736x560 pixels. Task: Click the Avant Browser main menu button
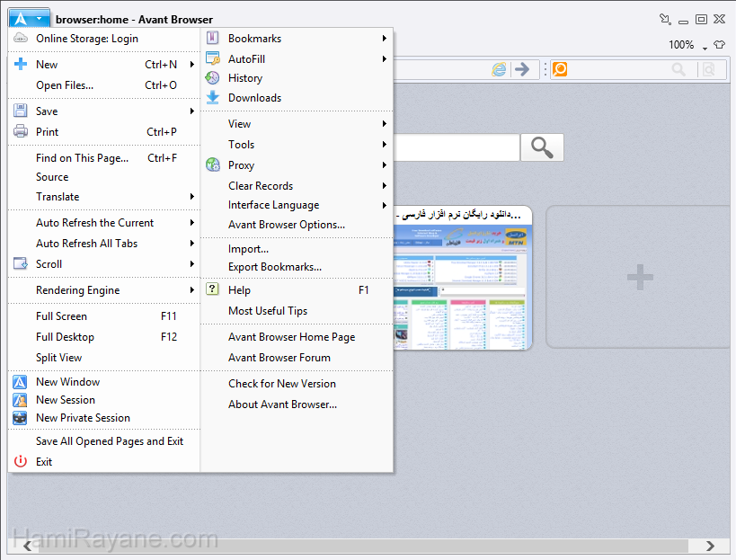tap(29, 18)
